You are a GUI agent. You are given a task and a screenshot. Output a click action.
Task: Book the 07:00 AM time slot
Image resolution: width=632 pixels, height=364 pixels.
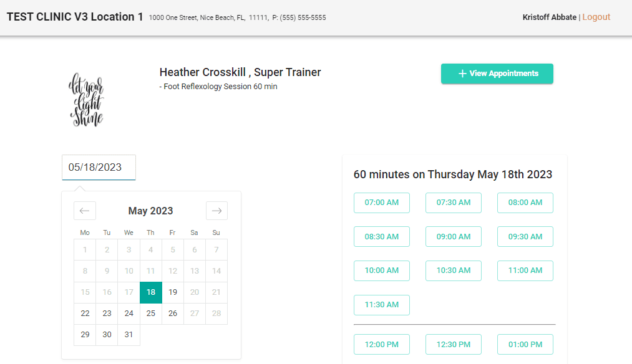point(382,203)
